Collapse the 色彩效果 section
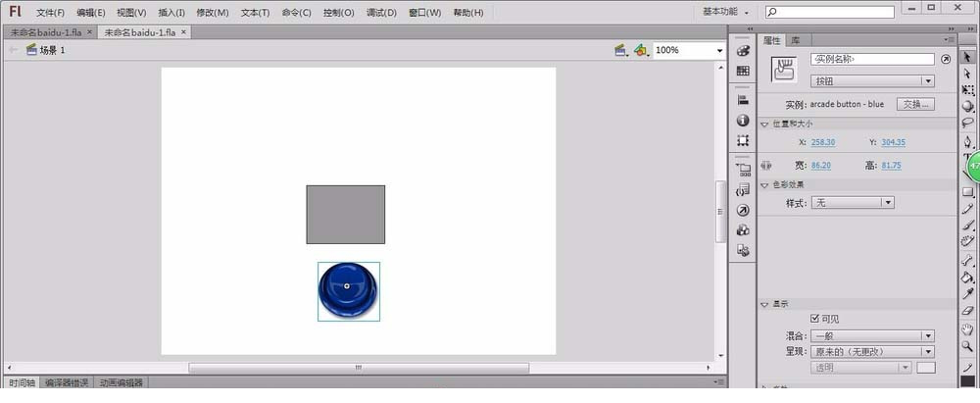The height and width of the screenshot is (403, 980). [764, 185]
